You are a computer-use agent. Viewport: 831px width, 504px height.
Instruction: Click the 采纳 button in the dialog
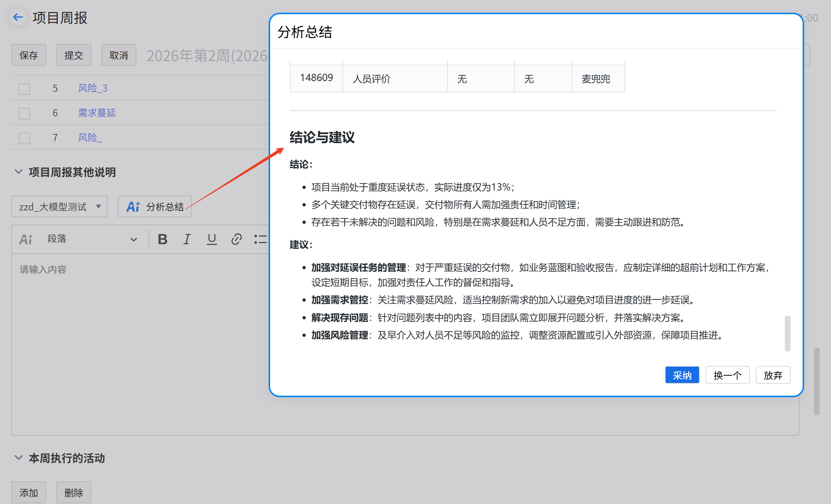coord(682,375)
